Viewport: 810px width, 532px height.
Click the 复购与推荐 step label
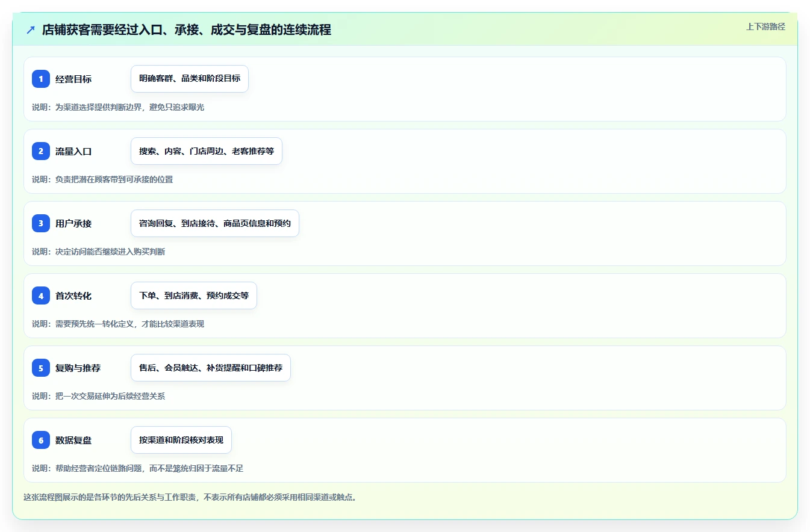[x=78, y=368]
